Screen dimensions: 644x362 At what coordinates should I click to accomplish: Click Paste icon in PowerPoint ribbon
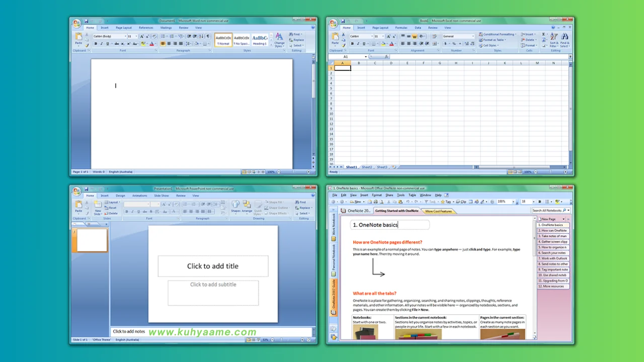(78, 207)
